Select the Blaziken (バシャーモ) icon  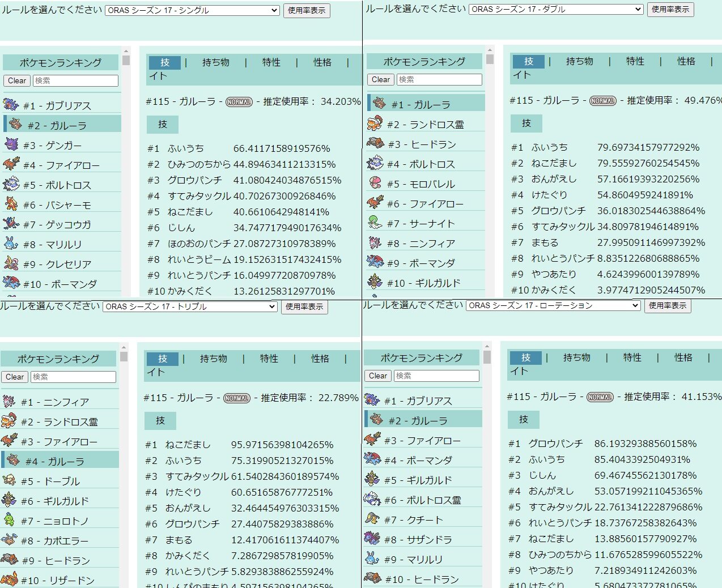pos(11,204)
